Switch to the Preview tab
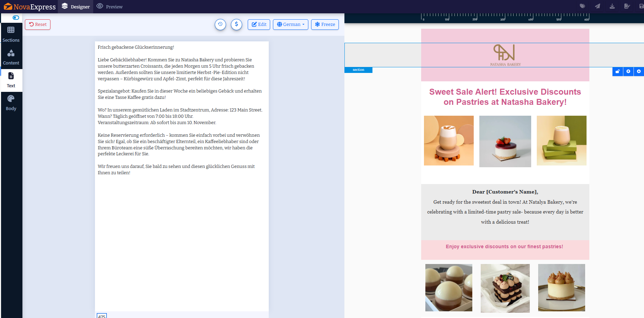644x318 pixels. (x=110, y=7)
